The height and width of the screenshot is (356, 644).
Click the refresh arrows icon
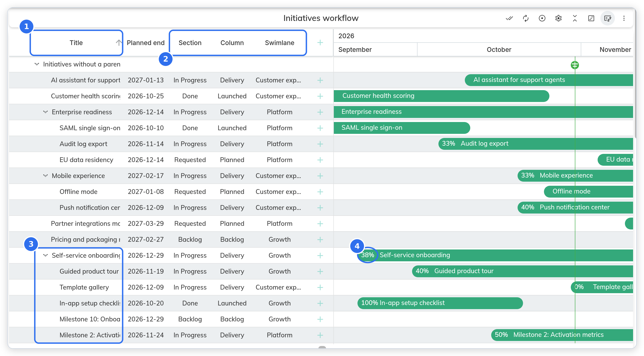[x=526, y=18]
